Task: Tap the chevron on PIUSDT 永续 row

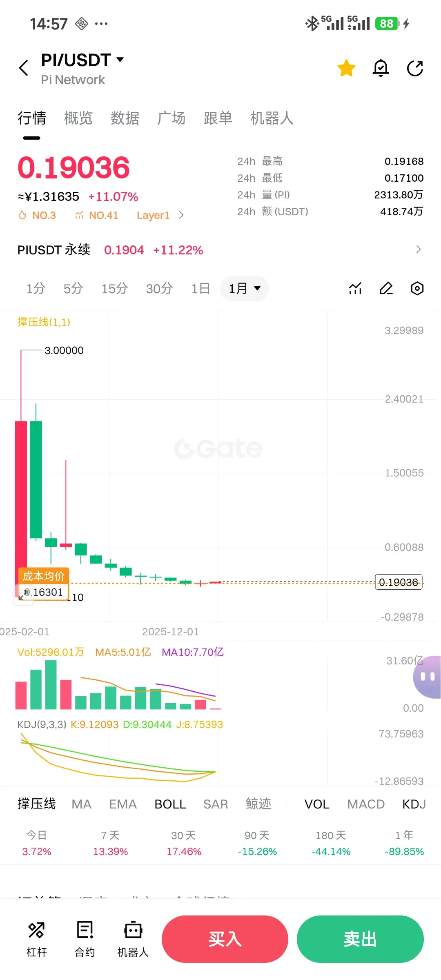Action: click(x=418, y=249)
